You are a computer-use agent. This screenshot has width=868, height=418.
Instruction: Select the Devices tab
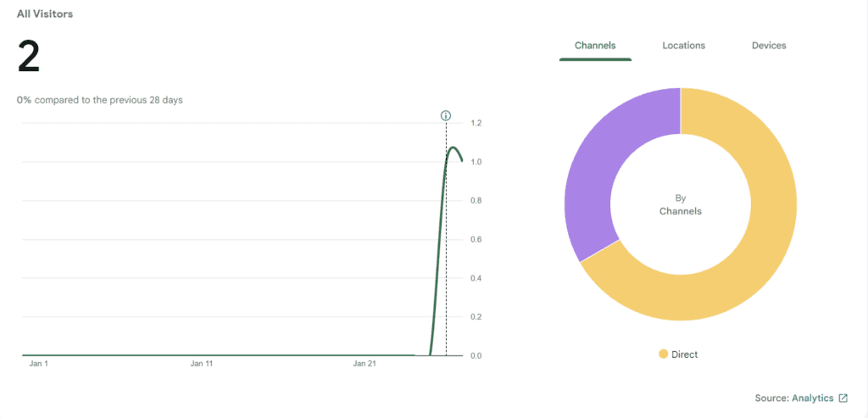[769, 46]
